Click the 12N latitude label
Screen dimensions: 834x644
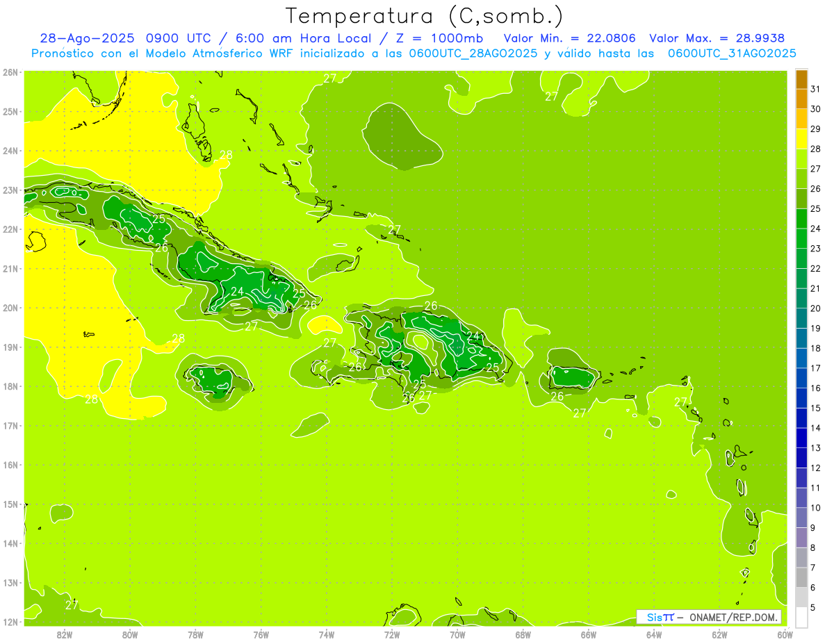[10, 622]
